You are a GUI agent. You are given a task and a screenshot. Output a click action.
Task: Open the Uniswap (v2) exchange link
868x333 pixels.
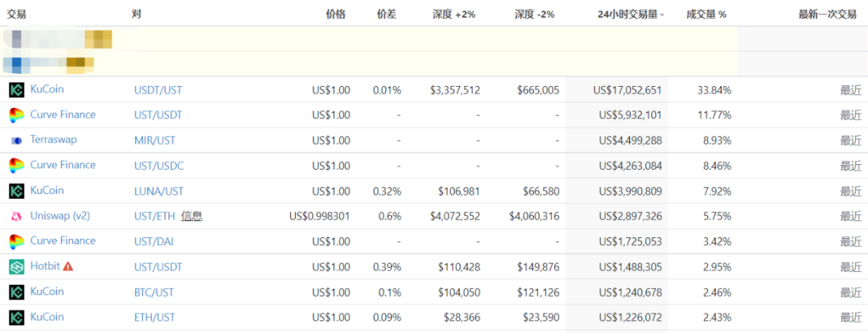tap(61, 216)
